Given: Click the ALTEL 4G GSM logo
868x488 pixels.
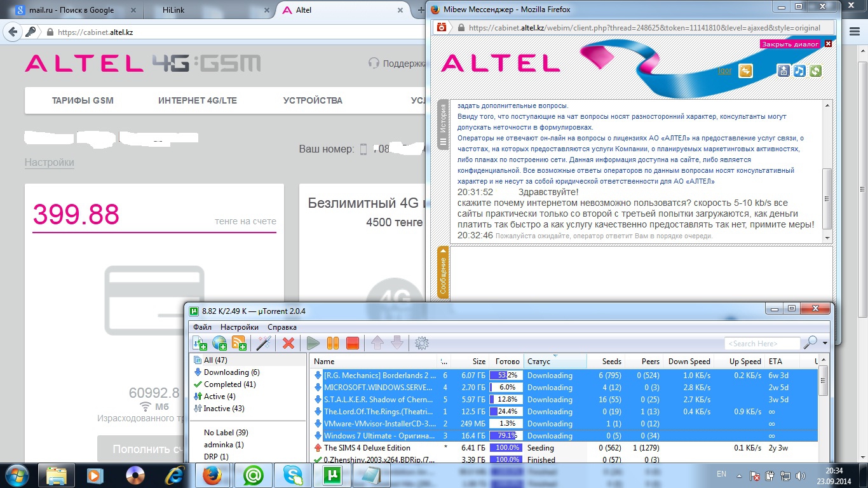Looking at the screenshot, I should click(x=143, y=63).
